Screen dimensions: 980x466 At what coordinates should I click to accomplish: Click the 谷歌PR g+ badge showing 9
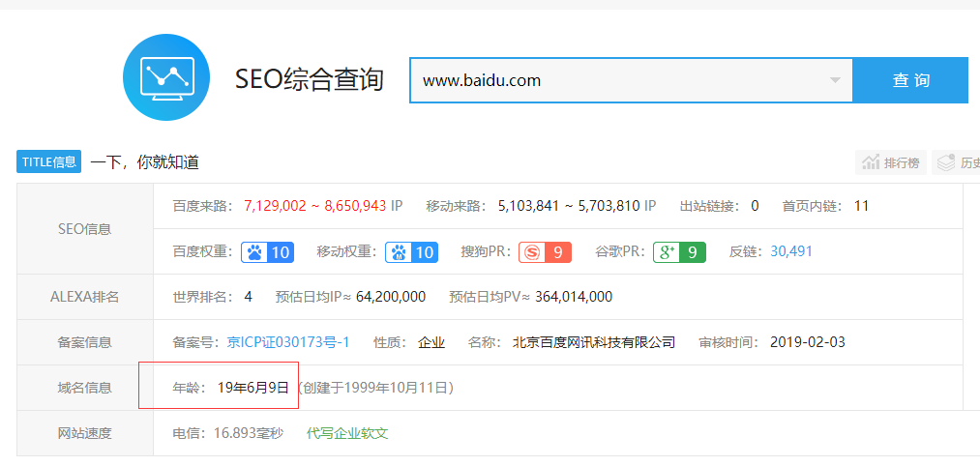[x=679, y=252]
